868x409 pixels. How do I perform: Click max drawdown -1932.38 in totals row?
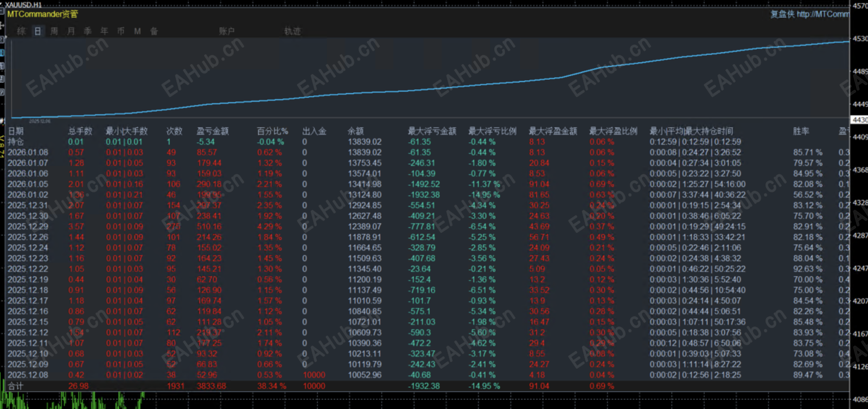(x=424, y=386)
